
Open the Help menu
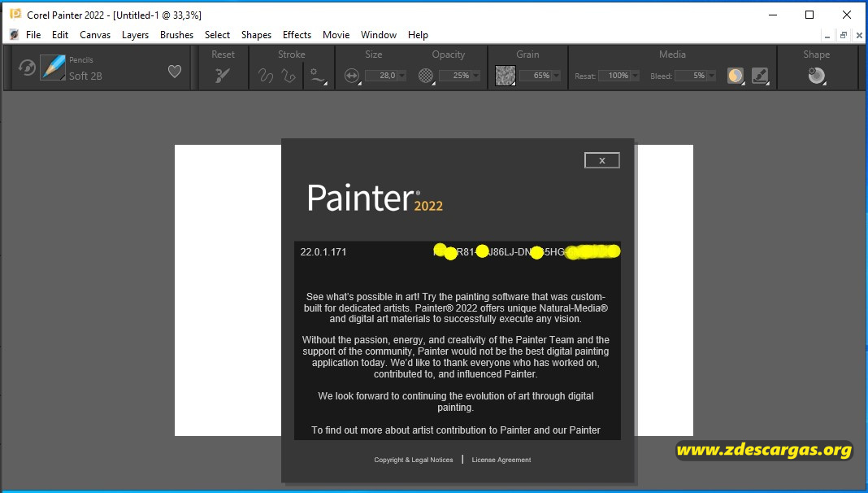(x=418, y=34)
